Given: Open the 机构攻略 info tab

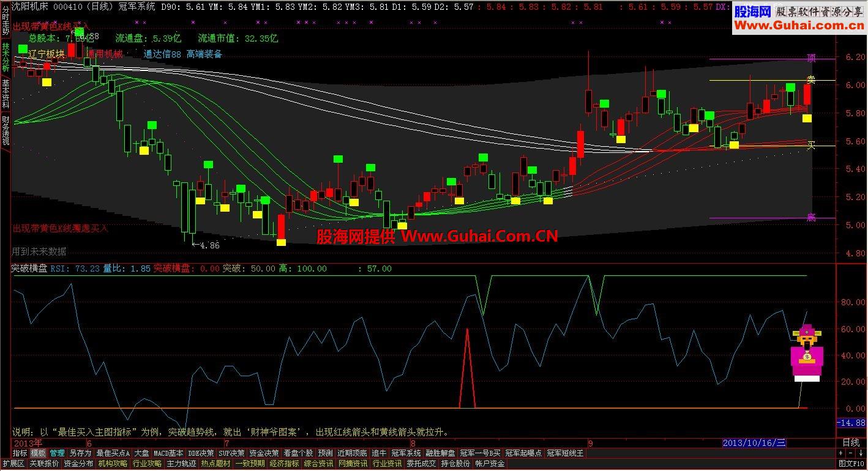Looking at the screenshot, I should pos(113,464).
